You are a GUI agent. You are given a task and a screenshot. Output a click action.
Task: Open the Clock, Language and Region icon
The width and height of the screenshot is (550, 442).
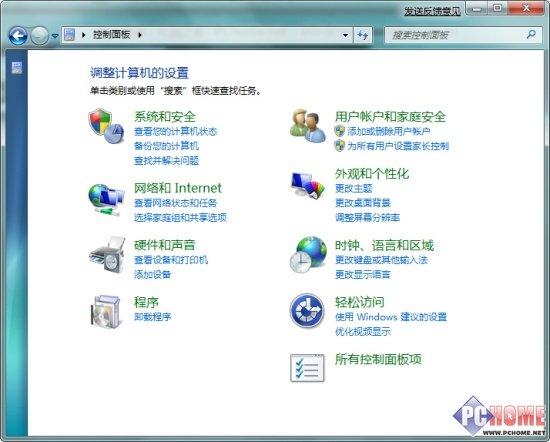click(x=308, y=254)
